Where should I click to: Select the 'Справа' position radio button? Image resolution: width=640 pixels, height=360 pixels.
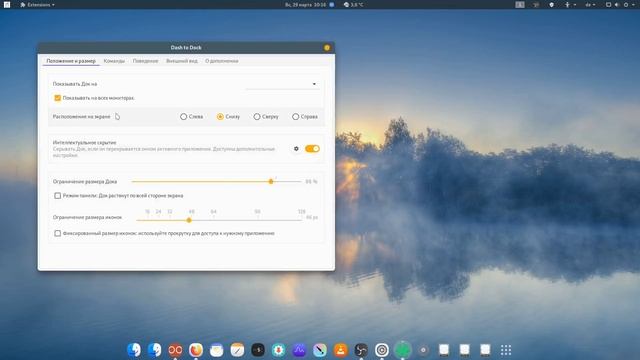pos(296,117)
